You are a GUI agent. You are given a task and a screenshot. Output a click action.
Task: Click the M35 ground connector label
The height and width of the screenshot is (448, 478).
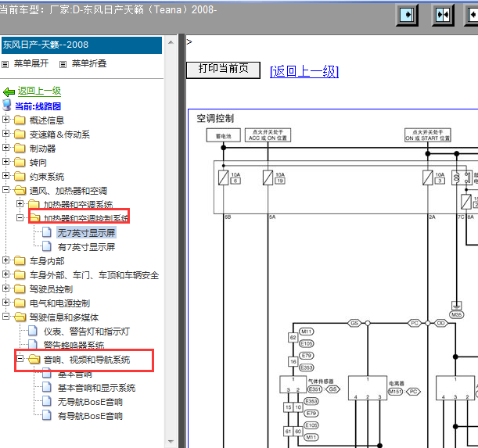point(456,314)
